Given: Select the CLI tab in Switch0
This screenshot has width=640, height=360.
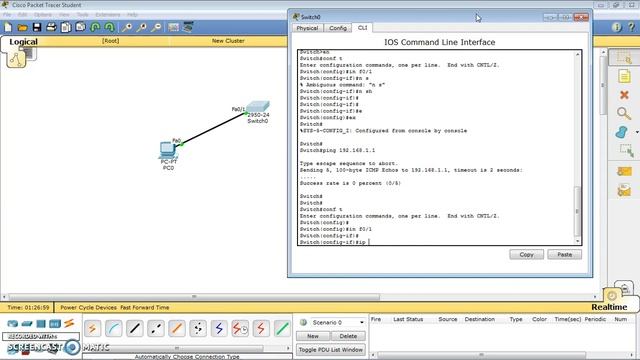Looking at the screenshot, I should click(x=362, y=27).
